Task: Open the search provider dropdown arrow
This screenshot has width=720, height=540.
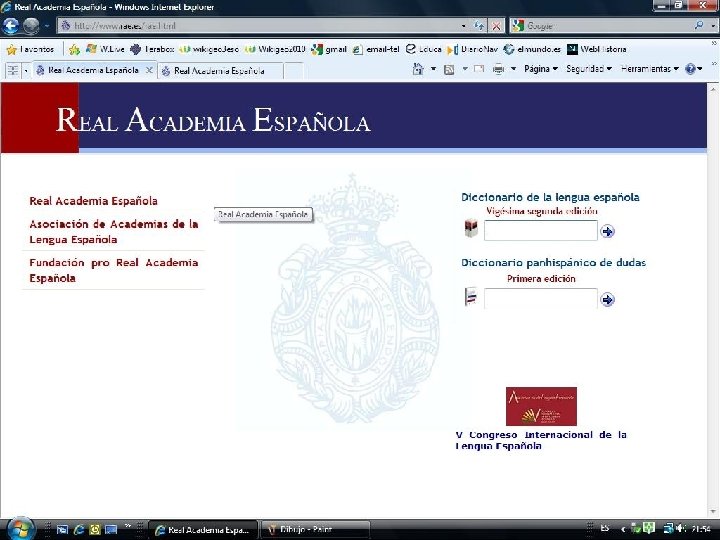Action: tap(713, 26)
